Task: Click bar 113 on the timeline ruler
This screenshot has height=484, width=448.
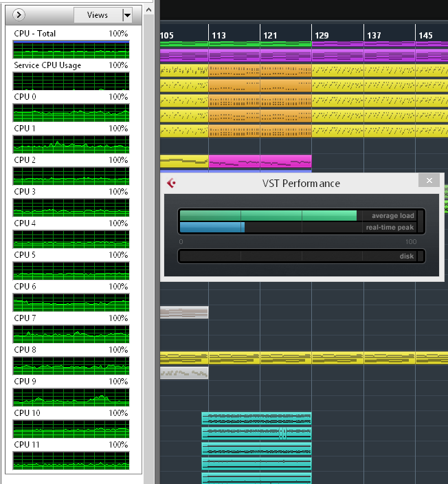Action: [x=219, y=36]
